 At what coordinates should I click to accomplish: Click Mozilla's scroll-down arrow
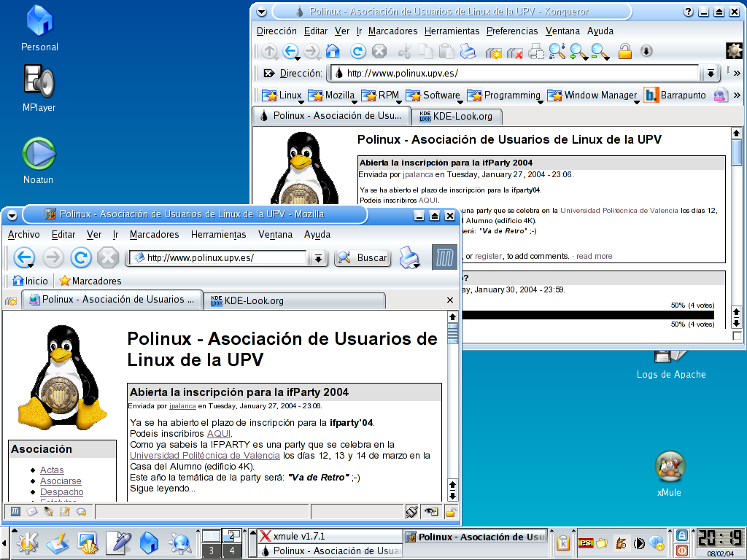click(452, 496)
